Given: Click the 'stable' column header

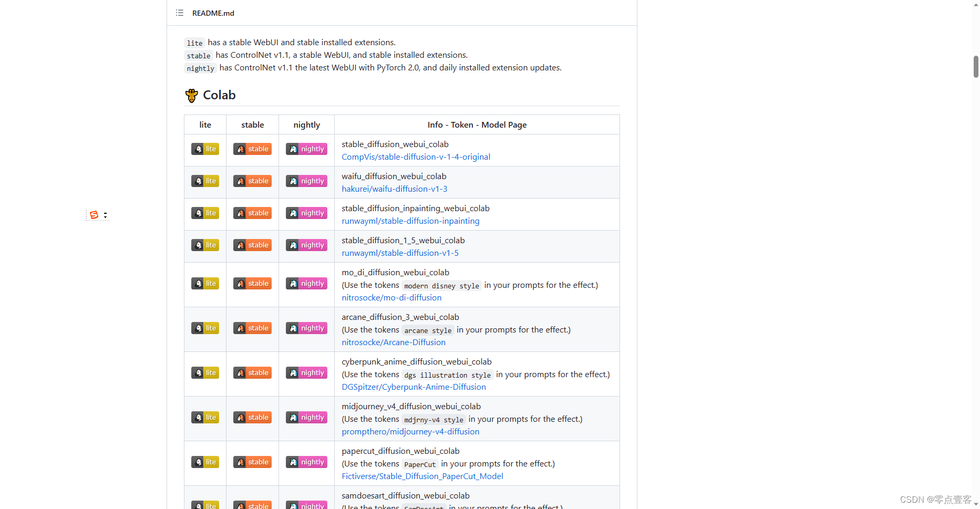Looking at the screenshot, I should (x=253, y=125).
